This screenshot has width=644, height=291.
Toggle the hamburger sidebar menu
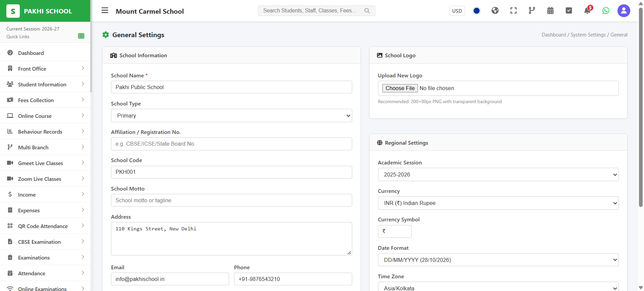[105, 10]
